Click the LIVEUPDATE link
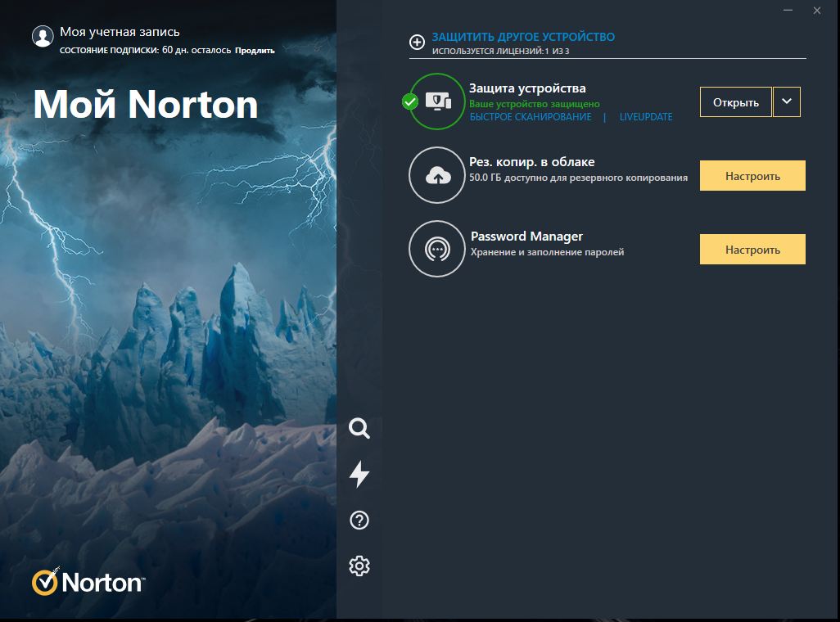The image size is (840, 622). [x=645, y=117]
